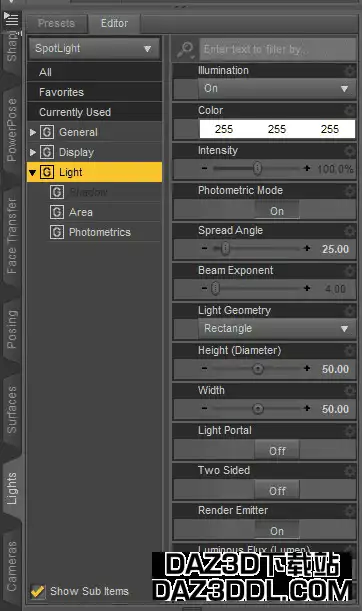362x611 pixels.
Task: Open the Illumination On dropdown
Action: pos(277,88)
